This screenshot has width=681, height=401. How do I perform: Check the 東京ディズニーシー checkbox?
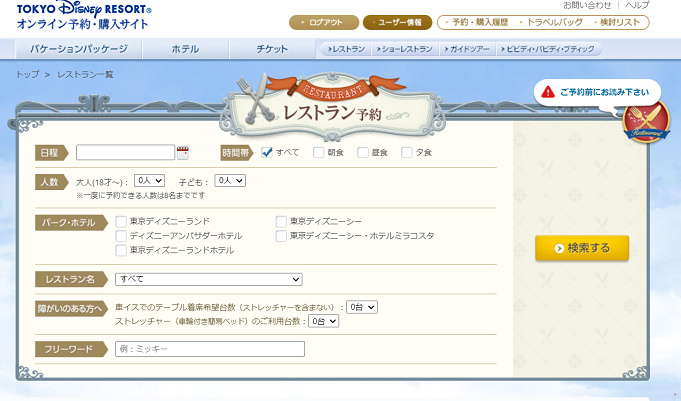click(x=281, y=222)
